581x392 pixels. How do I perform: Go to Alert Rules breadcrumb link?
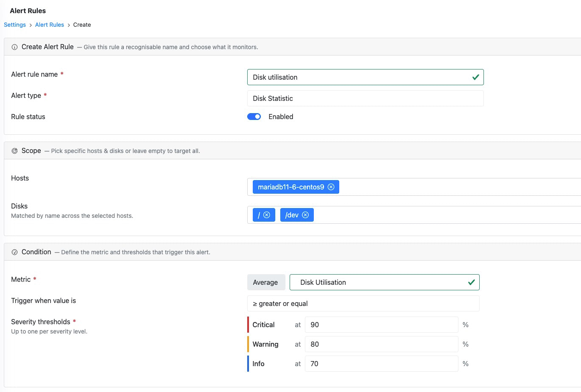[x=50, y=25]
